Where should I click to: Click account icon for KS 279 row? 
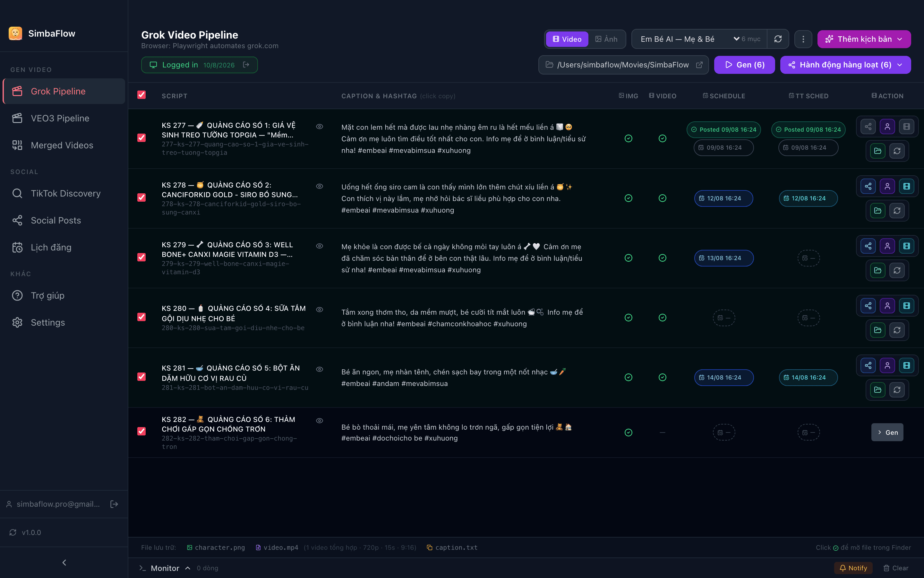(887, 246)
